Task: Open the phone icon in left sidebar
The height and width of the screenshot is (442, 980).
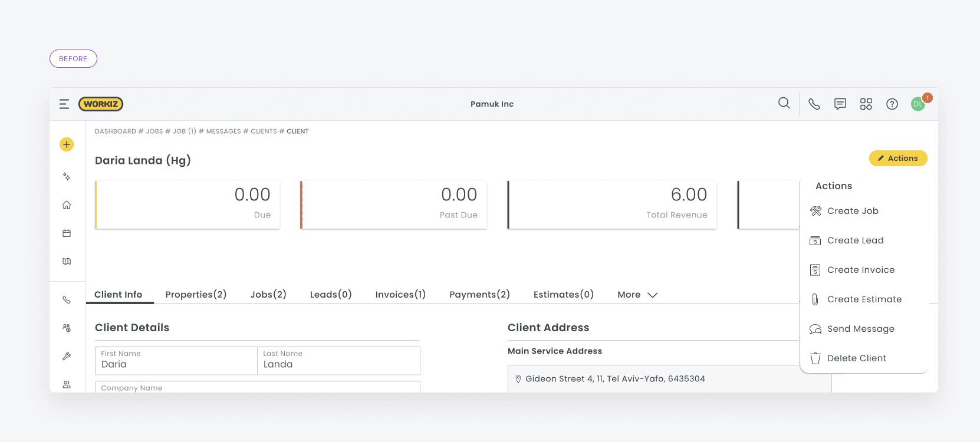Action: tap(67, 300)
